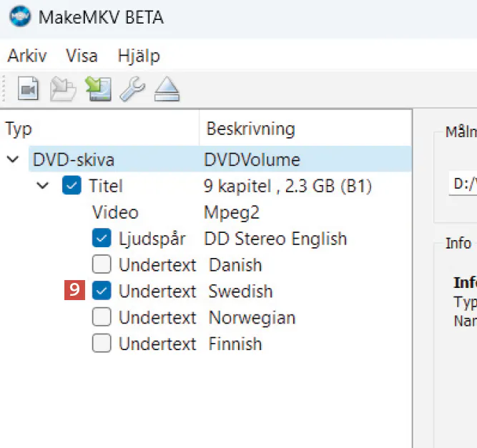The height and width of the screenshot is (448, 477).
Task: Disable the DD Stereo English Ljudspår
Action: click(102, 239)
